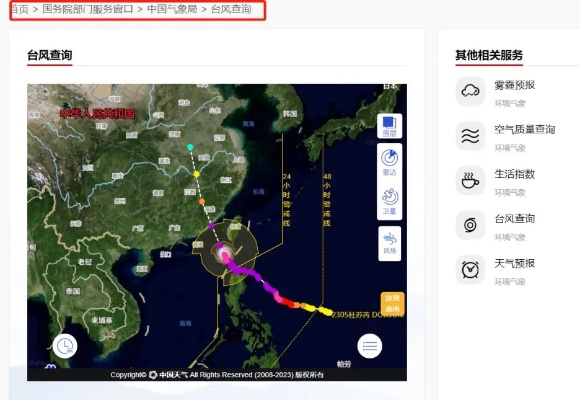Viewport: 580px width, 400px height.
Task: Click the 台风查询 section heading
Action: click(x=50, y=55)
